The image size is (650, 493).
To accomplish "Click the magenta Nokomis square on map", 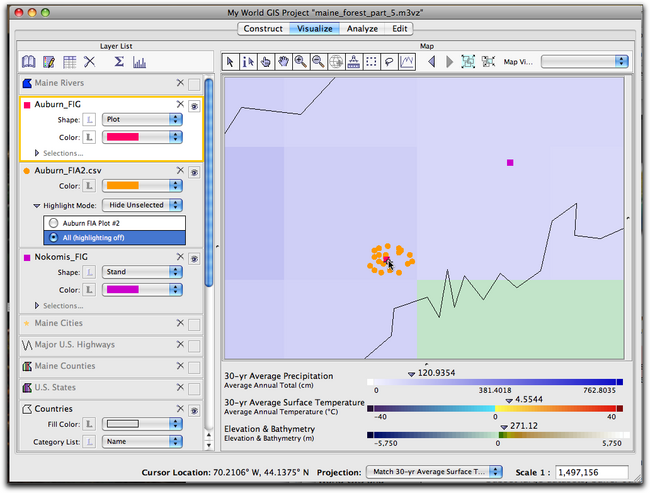I will coord(510,163).
